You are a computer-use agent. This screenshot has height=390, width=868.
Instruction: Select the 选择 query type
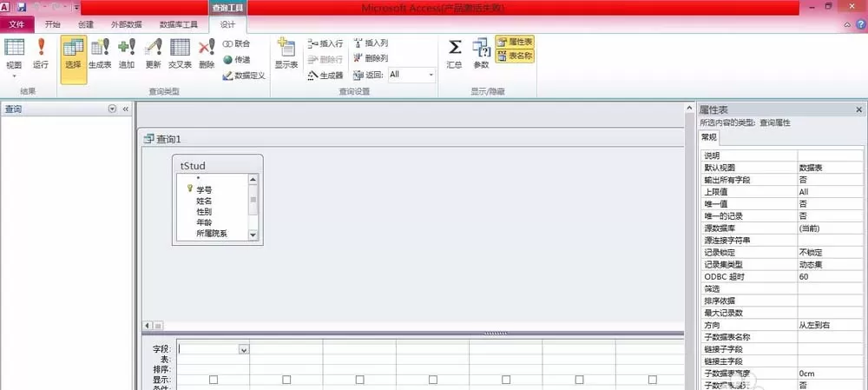point(73,59)
